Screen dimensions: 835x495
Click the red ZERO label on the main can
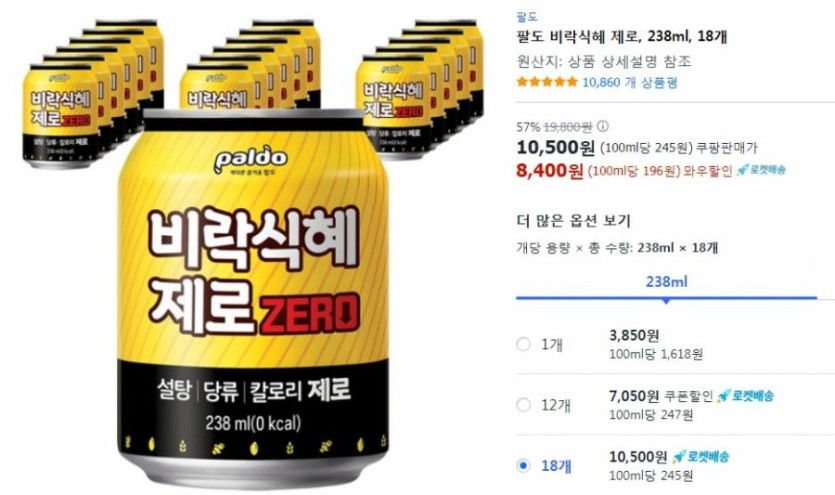pyautogui.click(x=309, y=312)
